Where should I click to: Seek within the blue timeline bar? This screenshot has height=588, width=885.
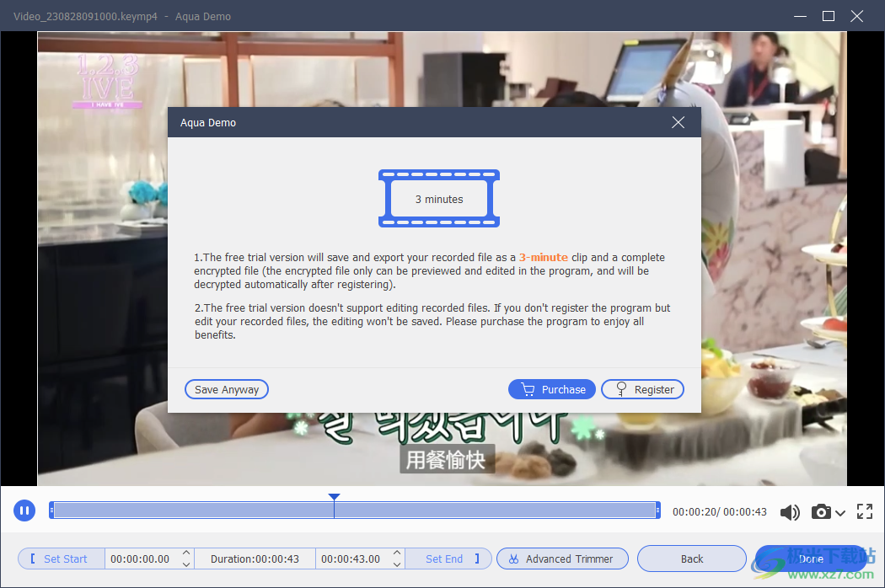(355, 510)
